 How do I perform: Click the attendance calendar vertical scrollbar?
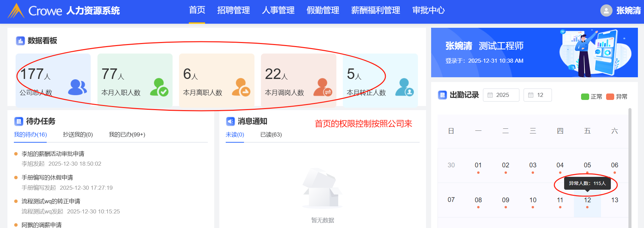tap(630, 168)
